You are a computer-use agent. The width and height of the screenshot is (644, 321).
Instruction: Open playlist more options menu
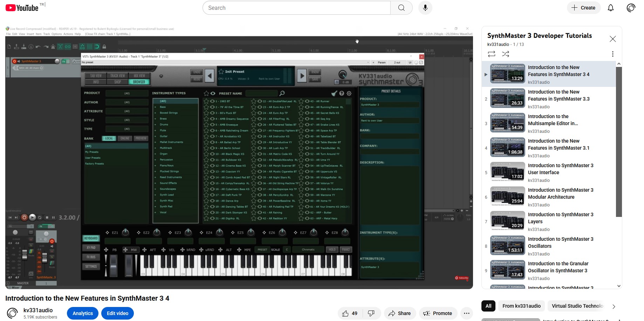click(612, 54)
